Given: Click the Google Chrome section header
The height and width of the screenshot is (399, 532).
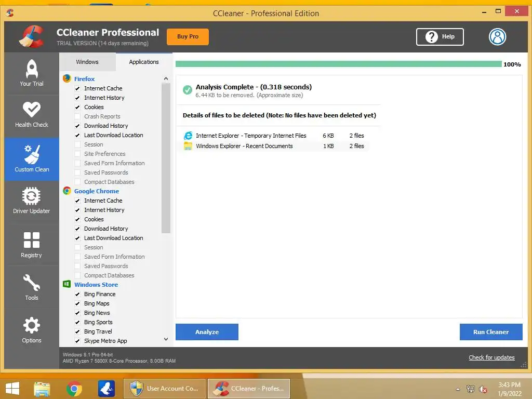Looking at the screenshot, I should tap(97, 191).
